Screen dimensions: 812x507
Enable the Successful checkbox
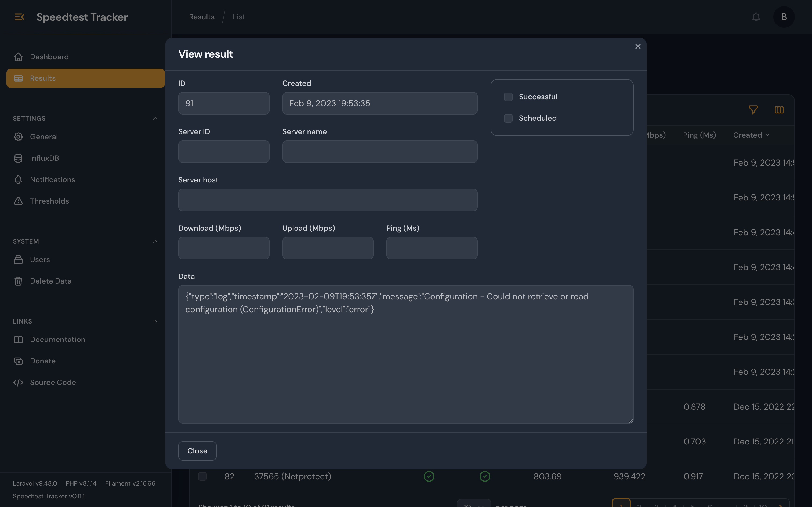tap(508, 97)
